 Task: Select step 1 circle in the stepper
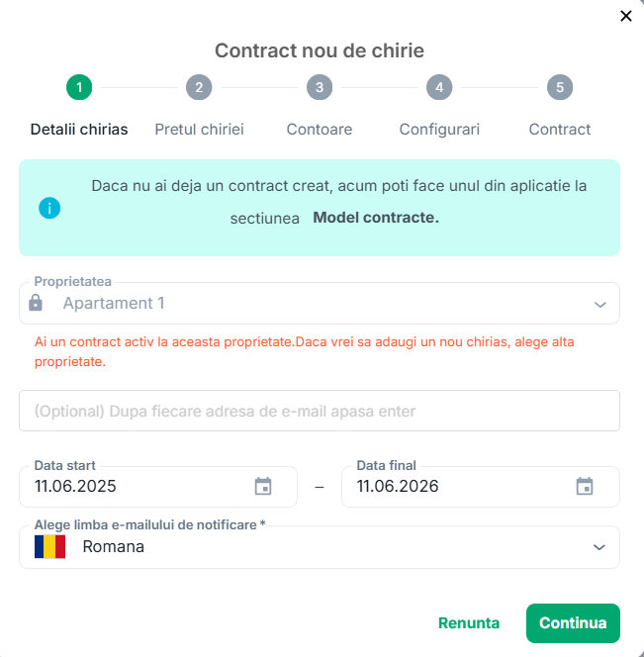point(79,87)
